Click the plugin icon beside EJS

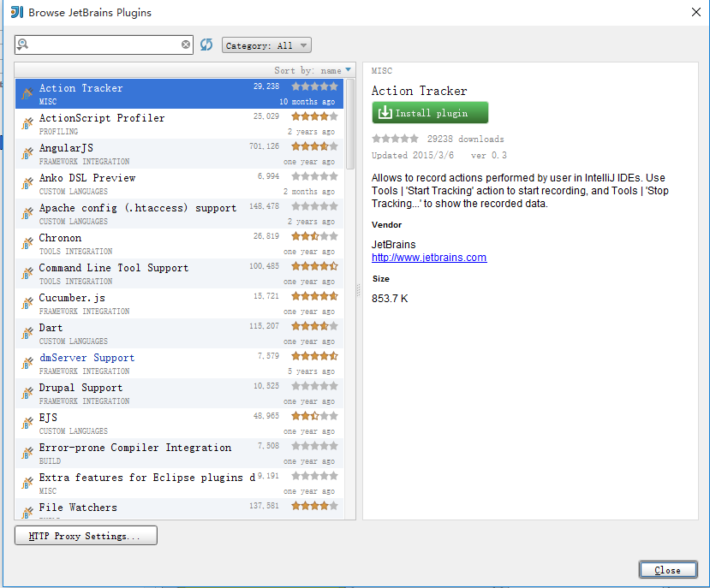click(x=27, y=423)
